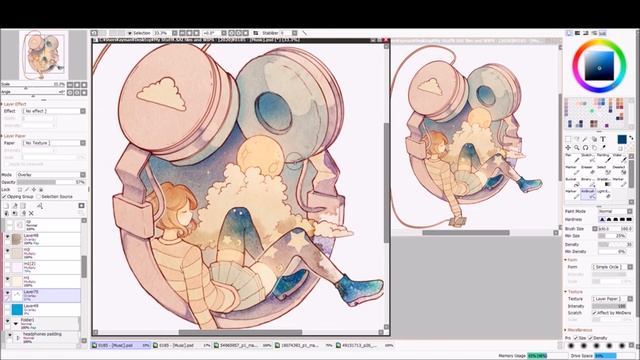Viewport: 640px width, 360px height.
Task: Switch to first 0185 Music.psd tab
Action: pyautogui.click(x=121, y=345)
